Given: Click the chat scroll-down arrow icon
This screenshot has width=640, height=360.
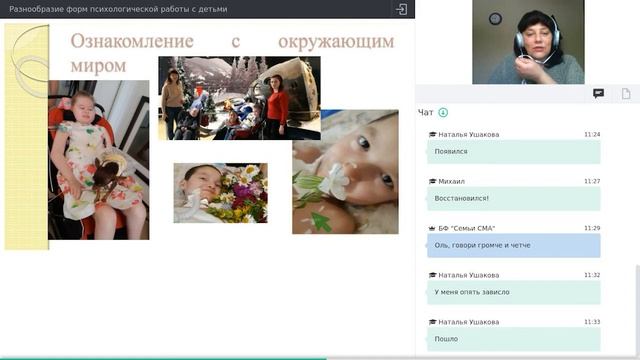Looking at the screenshot, I should (x=443, y=112).
